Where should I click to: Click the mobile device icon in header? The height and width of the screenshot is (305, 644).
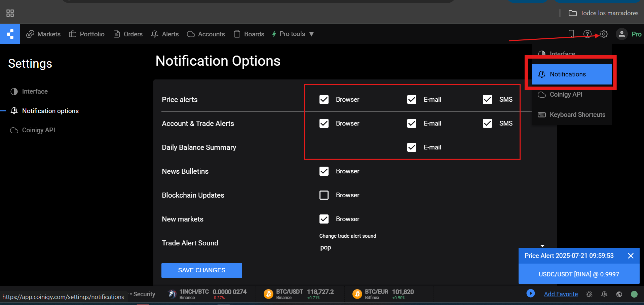coord(571,34)
